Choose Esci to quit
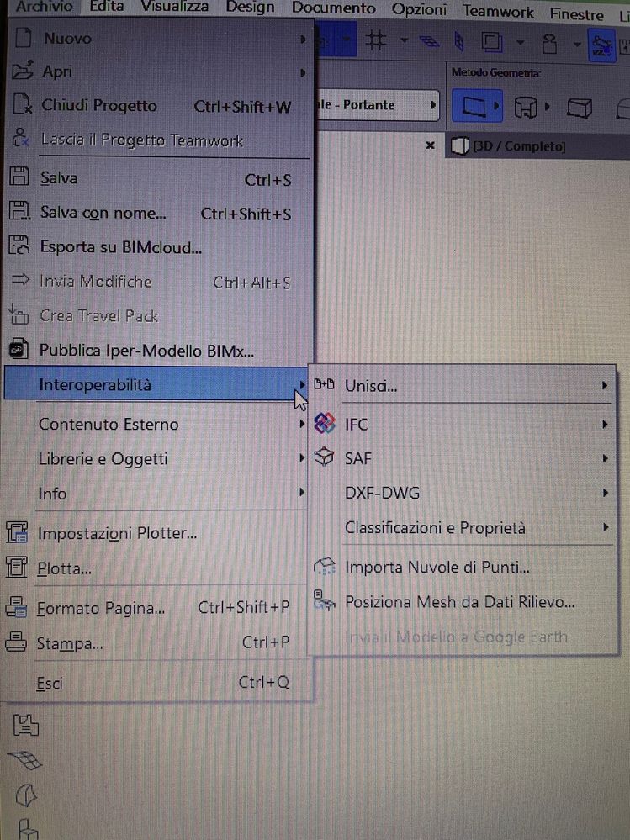Image resolution: width=630 pixels, height=840 pixels. (156, 683)
